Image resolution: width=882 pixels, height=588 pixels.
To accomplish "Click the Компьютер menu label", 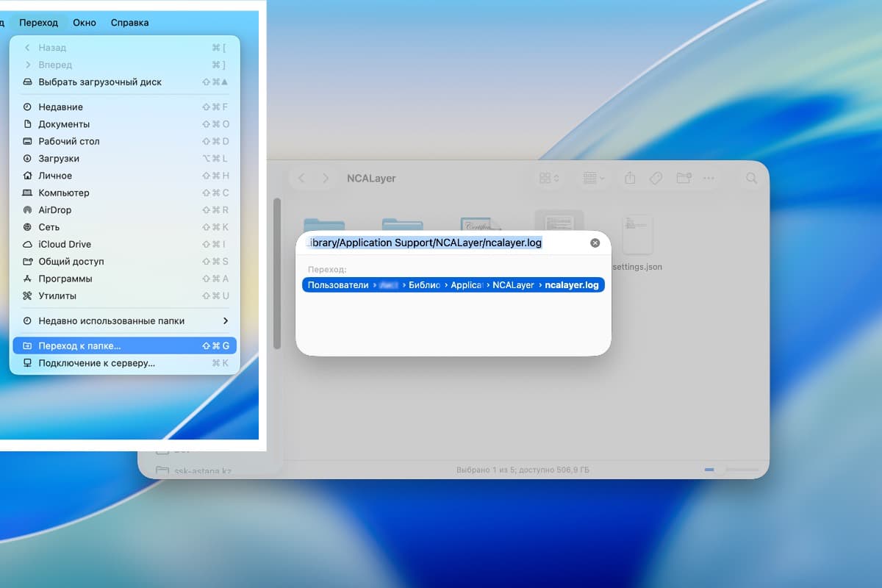I will [x=64, y=193].
